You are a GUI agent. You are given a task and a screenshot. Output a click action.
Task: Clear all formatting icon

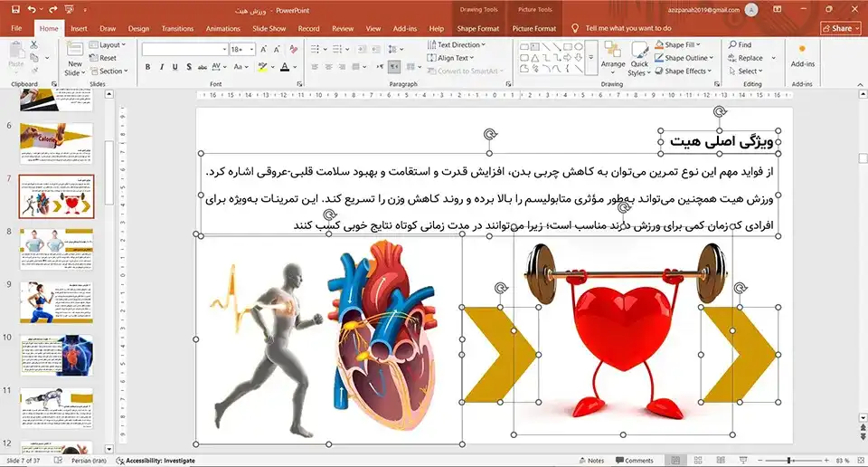(x=293, y=49)
